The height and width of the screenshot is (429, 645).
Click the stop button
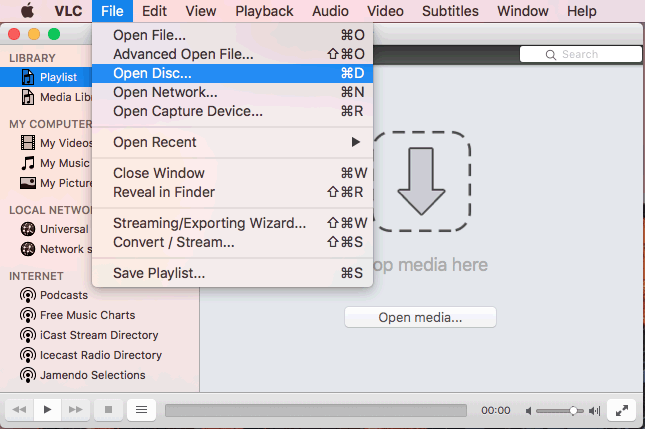point(108,410)
